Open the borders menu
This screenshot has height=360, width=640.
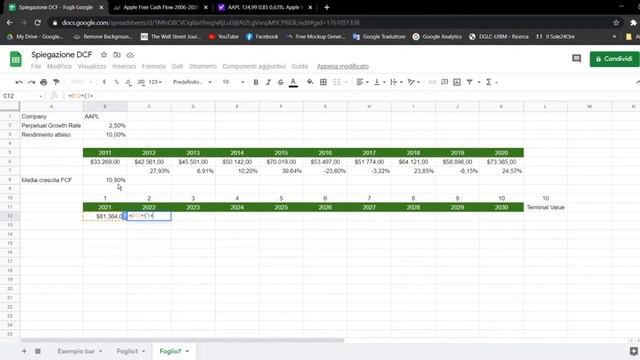pos(323,82)
